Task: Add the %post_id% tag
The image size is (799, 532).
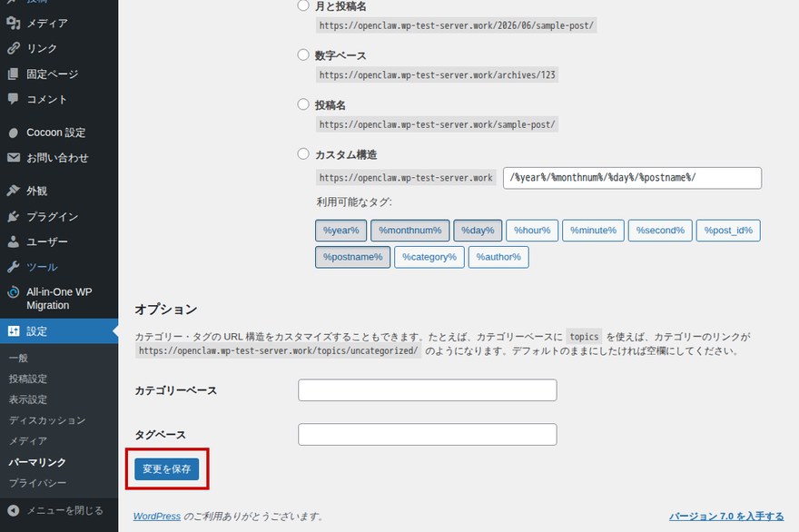Action: pyautogui.click(x=728, y=231)
